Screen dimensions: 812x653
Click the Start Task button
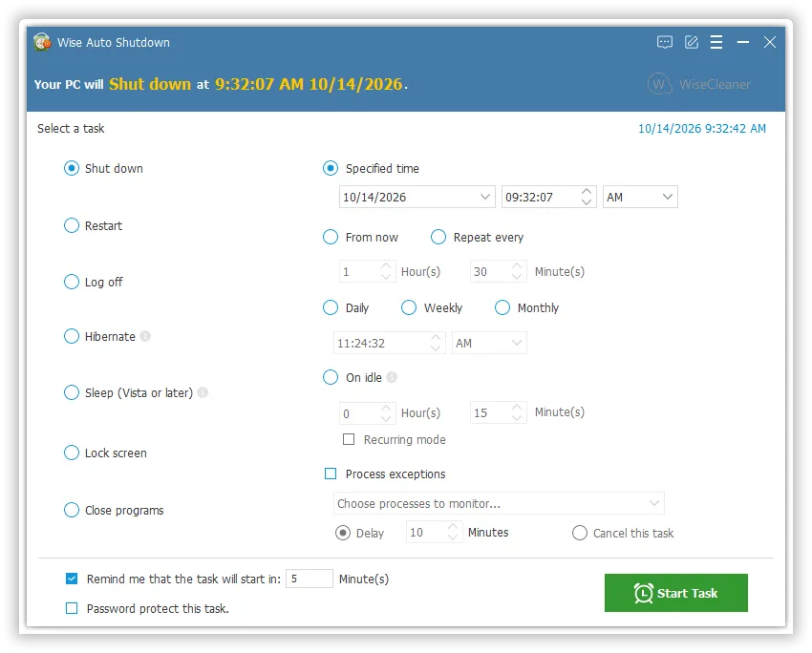tap(675, 593)
